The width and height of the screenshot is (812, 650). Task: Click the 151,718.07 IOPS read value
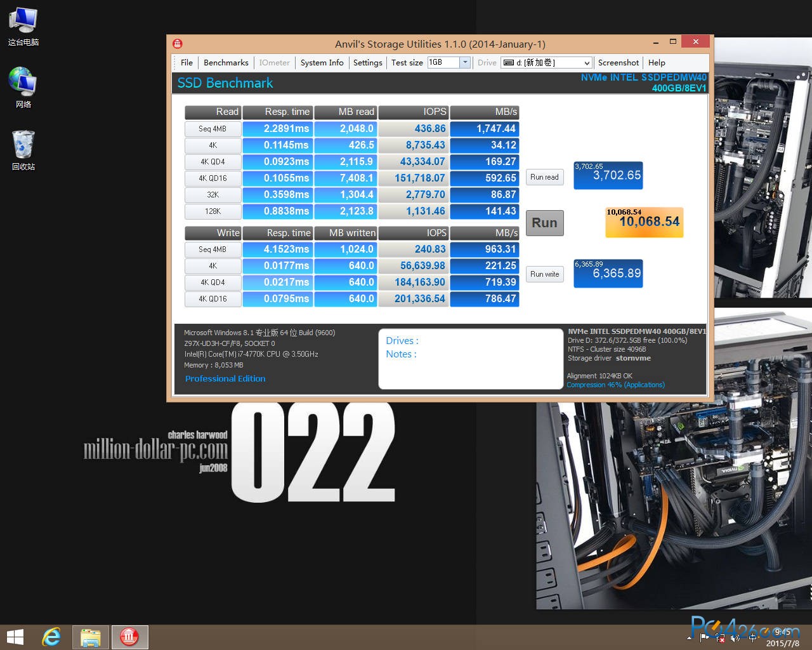coord(414,178)
